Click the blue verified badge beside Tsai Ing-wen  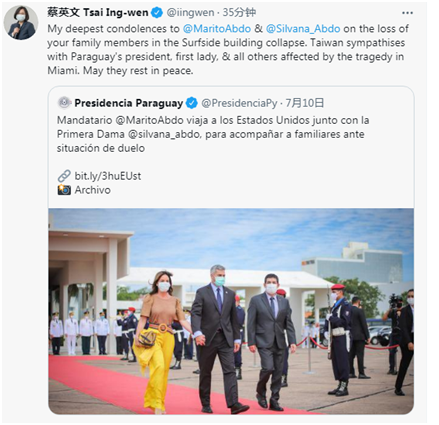click(157, 13)
